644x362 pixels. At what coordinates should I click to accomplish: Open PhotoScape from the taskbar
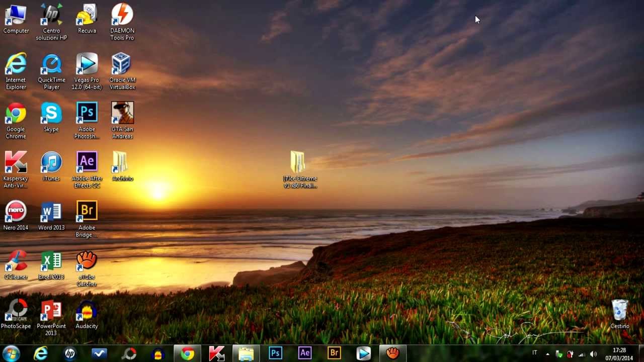click(x=129, y=354)
